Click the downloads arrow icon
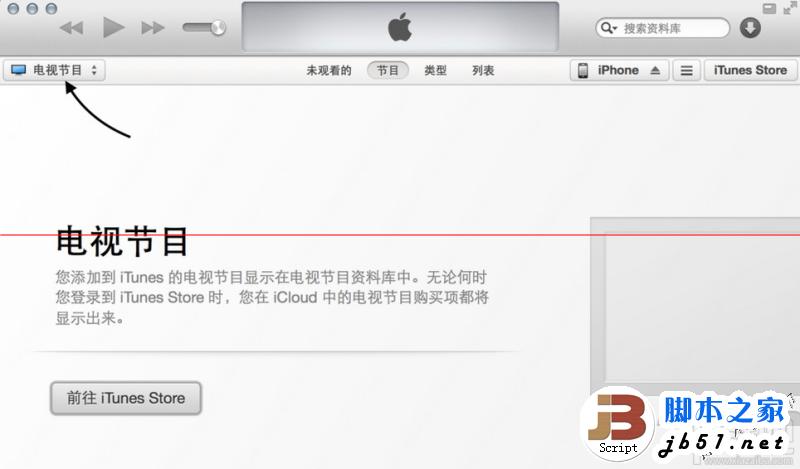 [750, 28]
